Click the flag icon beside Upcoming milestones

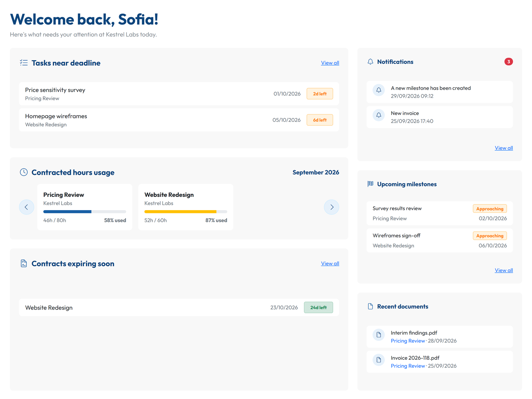tap(370, 184)
